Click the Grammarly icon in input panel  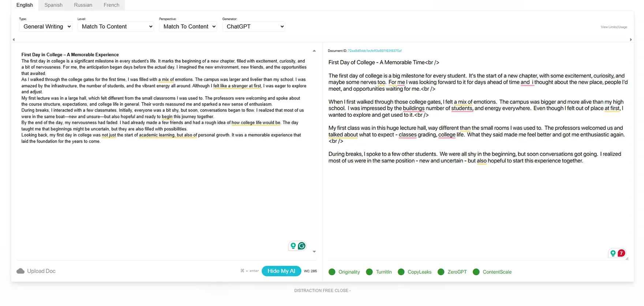click(x=302, y=246)
